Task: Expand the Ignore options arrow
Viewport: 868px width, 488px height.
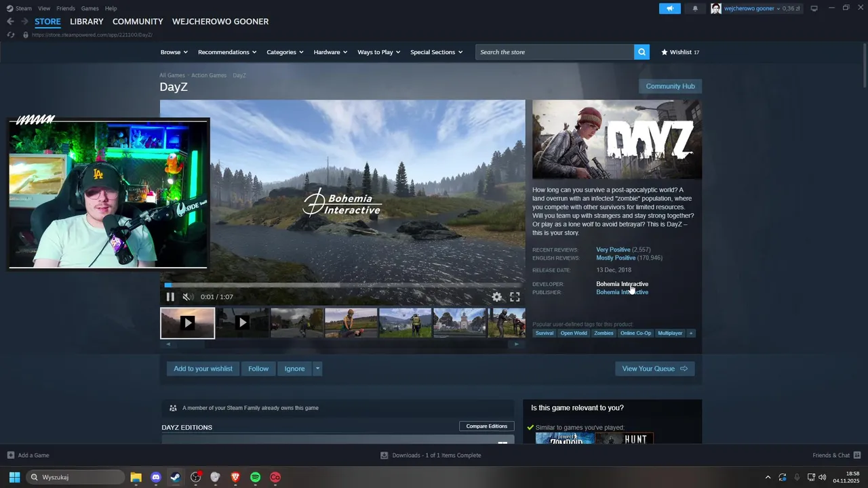Action: coord(317,369)
